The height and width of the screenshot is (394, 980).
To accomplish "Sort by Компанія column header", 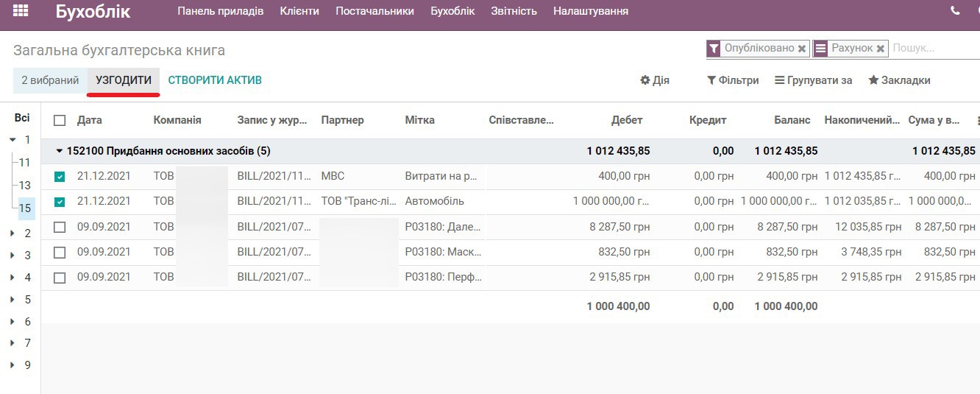I will click(x=177, y=120).
